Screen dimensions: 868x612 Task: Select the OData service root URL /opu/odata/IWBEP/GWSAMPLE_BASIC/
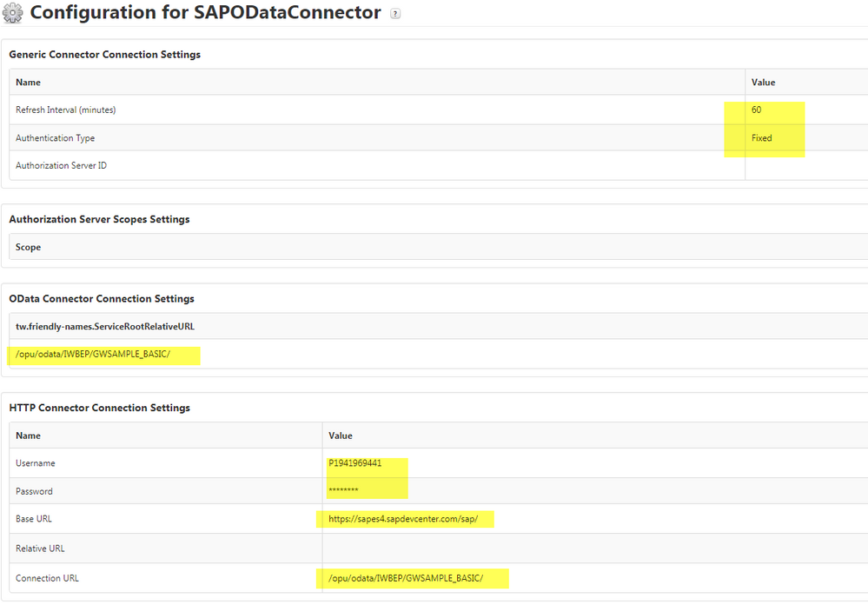tap(93, 354)
